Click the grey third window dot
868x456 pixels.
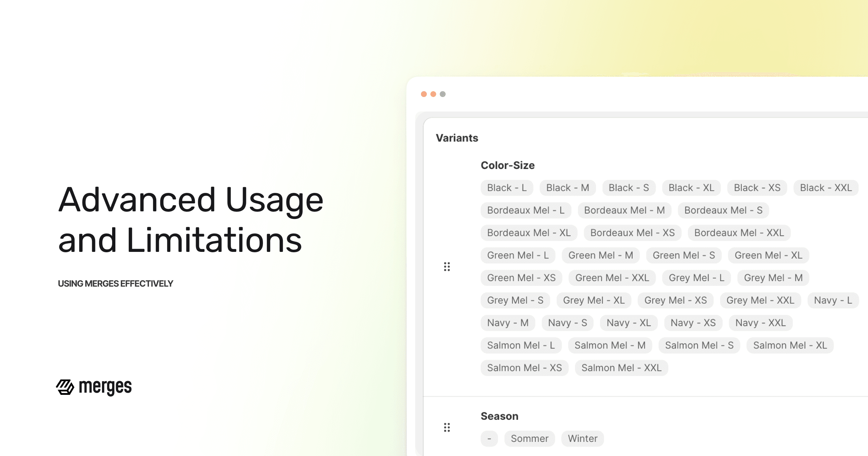pyautogui.click(x=443, y=94)
